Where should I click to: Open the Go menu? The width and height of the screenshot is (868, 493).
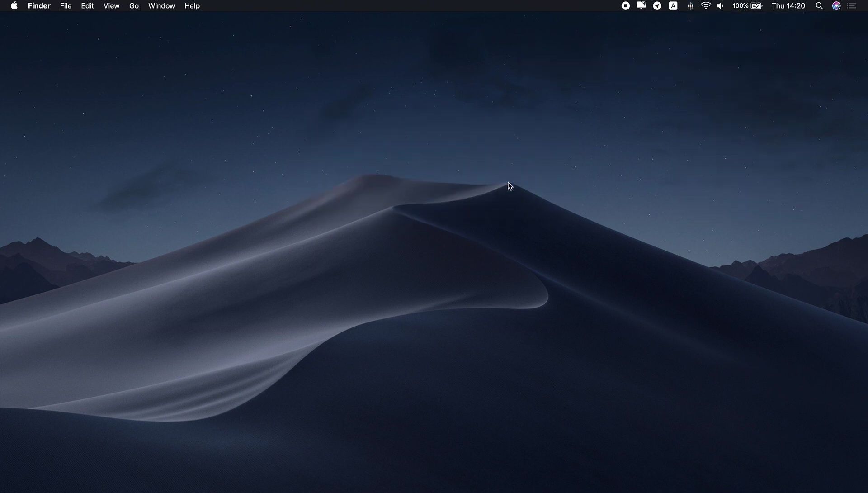click(x=134, y=6)
